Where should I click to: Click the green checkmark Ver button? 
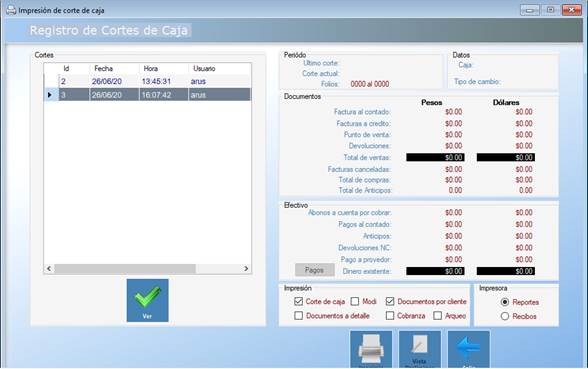(147, 300)
